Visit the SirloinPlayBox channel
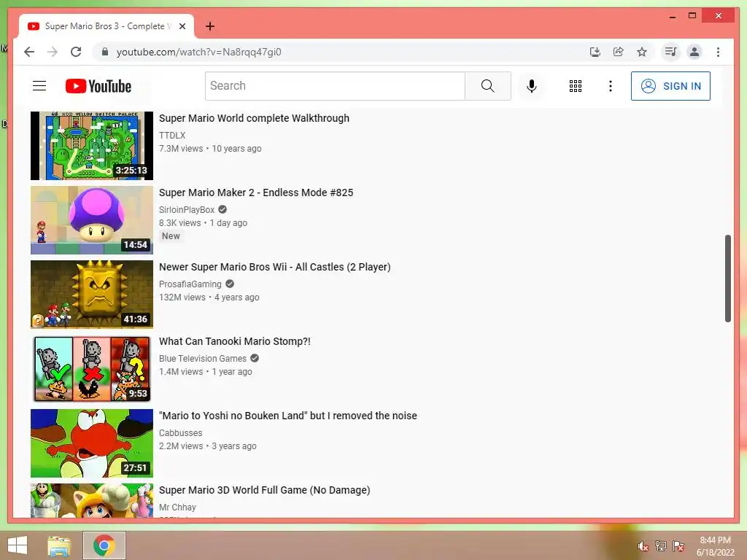 pos(187,209)
